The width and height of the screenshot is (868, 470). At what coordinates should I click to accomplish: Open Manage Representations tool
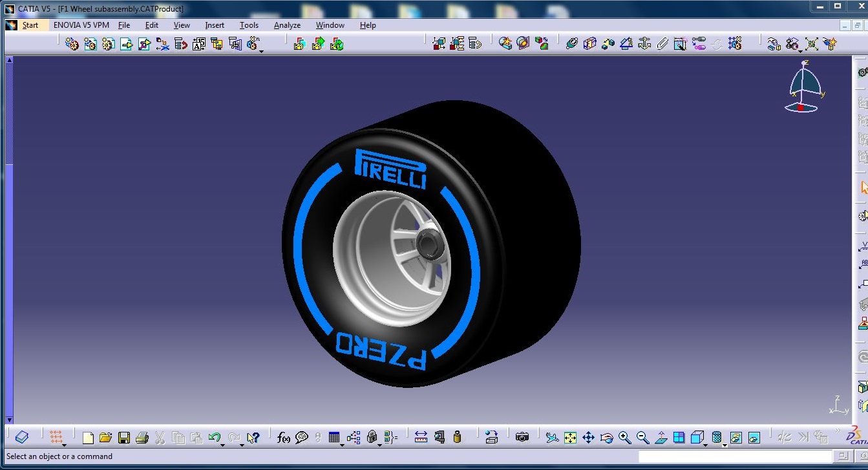[x=235, y=43]
